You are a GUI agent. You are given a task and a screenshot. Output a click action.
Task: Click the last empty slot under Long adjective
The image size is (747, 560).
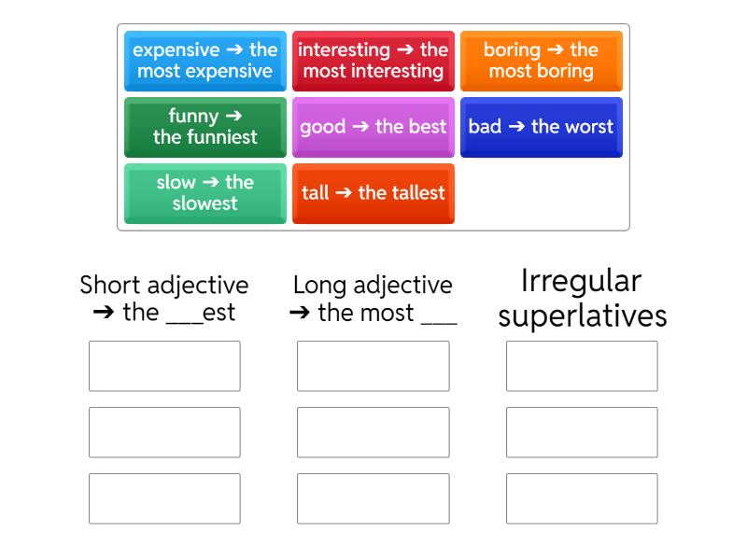373,497
